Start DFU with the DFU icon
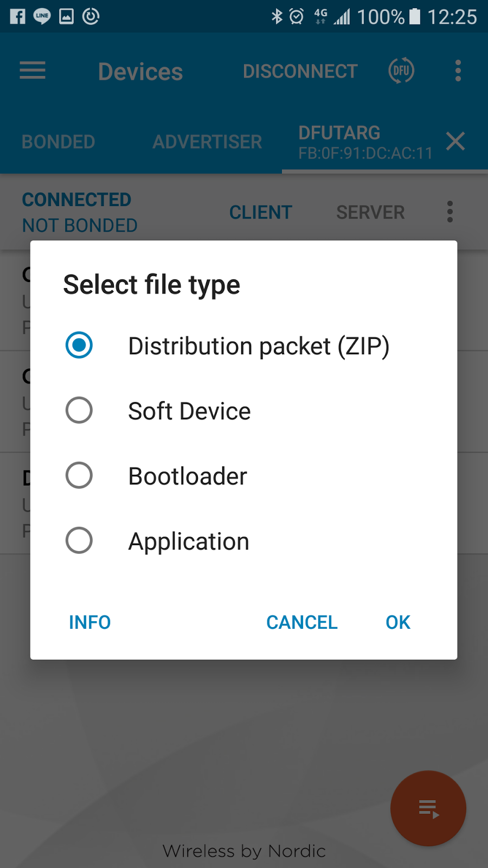This screenshot has height=868, width=488. pyautogui.click(x=400, y=71)
